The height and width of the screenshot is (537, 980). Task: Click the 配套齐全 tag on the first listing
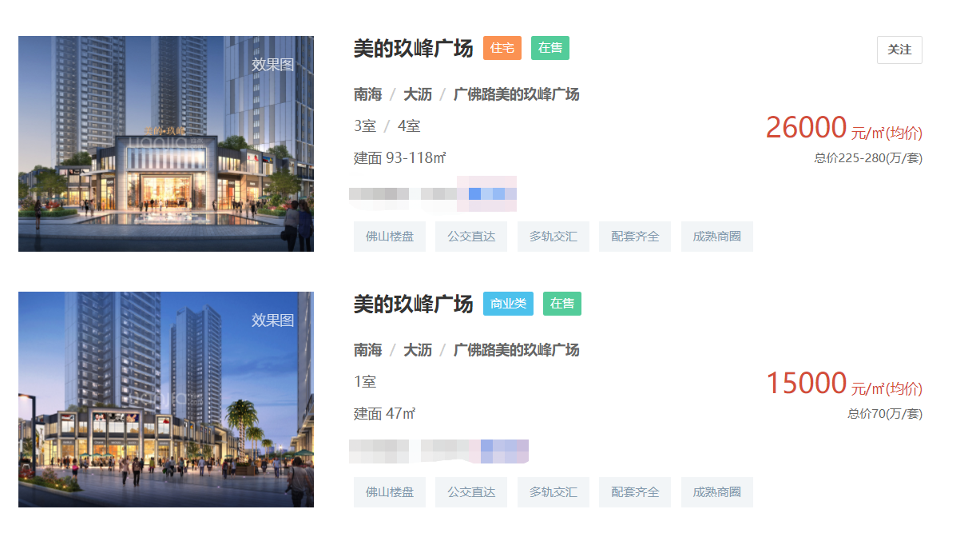[635, 237]
